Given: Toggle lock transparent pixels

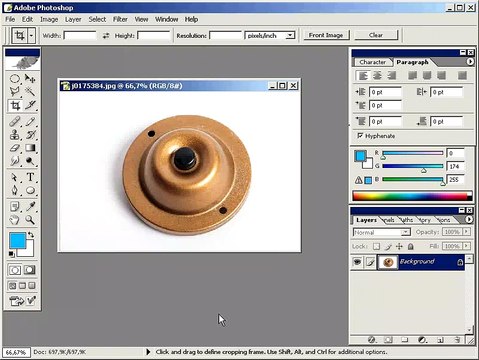Looking at the screenshot, I should [x=376, y=247].
